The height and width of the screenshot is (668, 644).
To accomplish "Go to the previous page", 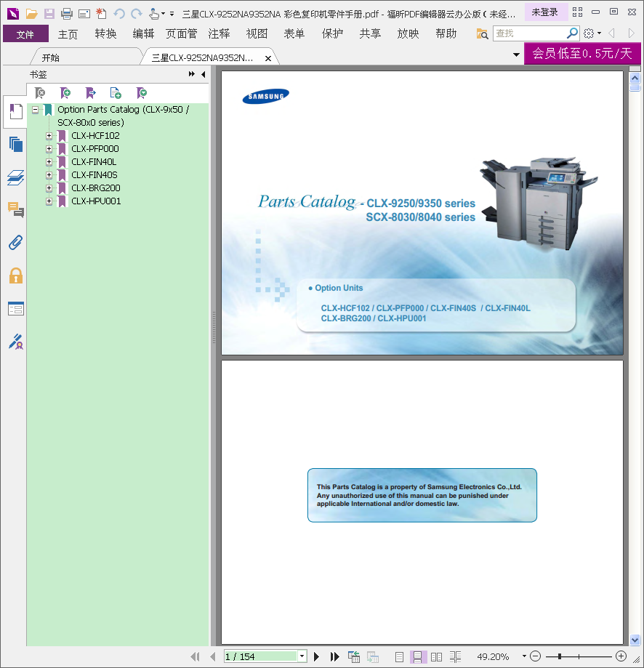I will 212,656.
